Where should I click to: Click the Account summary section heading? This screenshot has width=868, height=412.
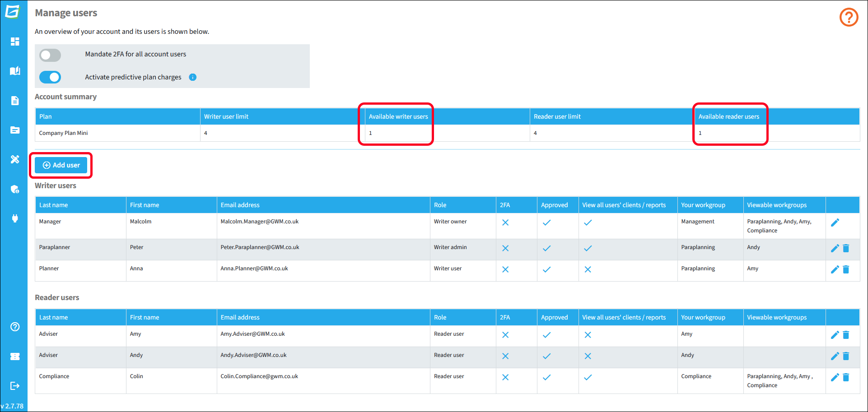coord(66,97)
